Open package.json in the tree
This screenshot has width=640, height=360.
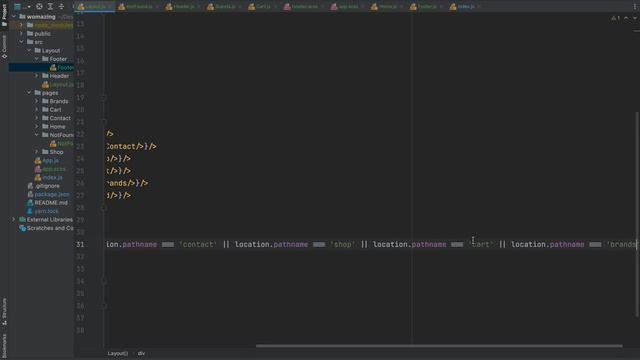pos(48,194)
